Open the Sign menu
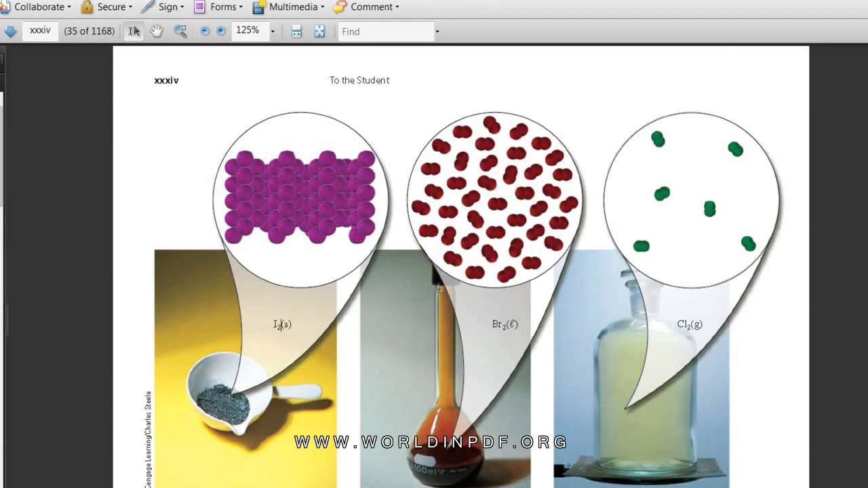868x488 pixels. (x=163, y=7)
